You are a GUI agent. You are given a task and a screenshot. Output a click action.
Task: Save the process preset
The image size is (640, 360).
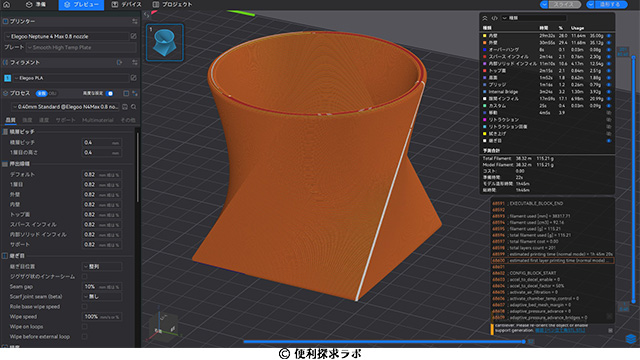pyautogui.click(x=125, y=107)
